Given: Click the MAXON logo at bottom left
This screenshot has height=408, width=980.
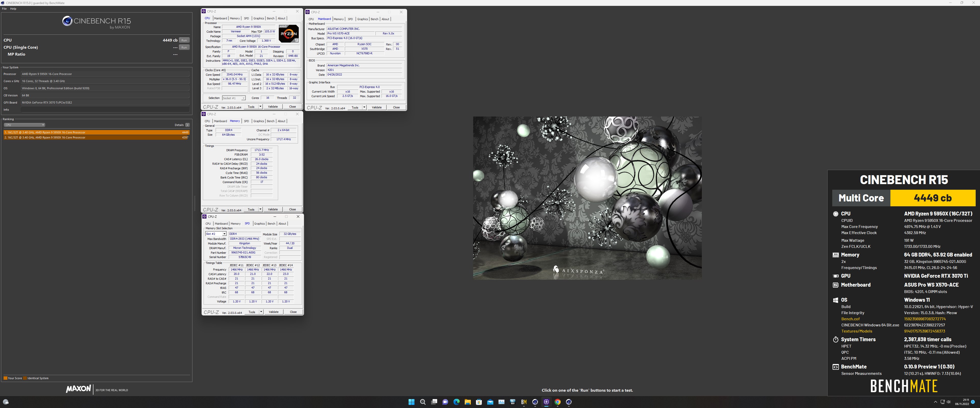Looking at the screenshot, I should pos(78,389).
